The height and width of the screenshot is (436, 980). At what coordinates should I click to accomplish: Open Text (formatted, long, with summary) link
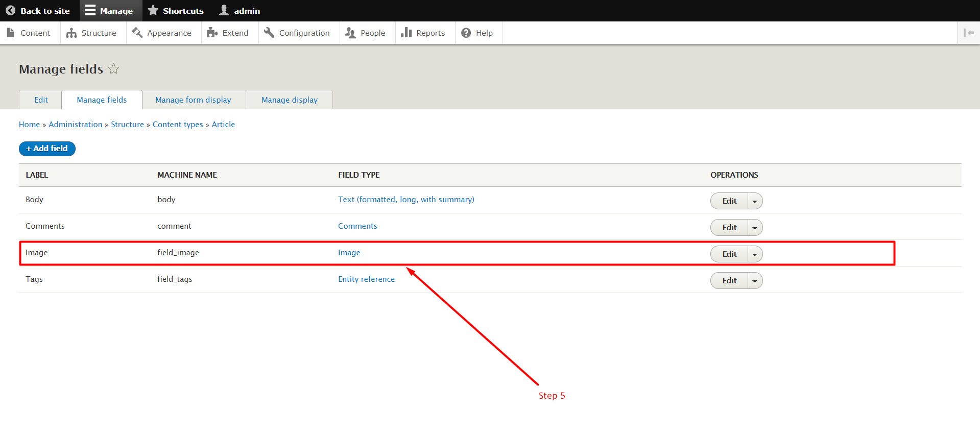[x=406, y=200]
